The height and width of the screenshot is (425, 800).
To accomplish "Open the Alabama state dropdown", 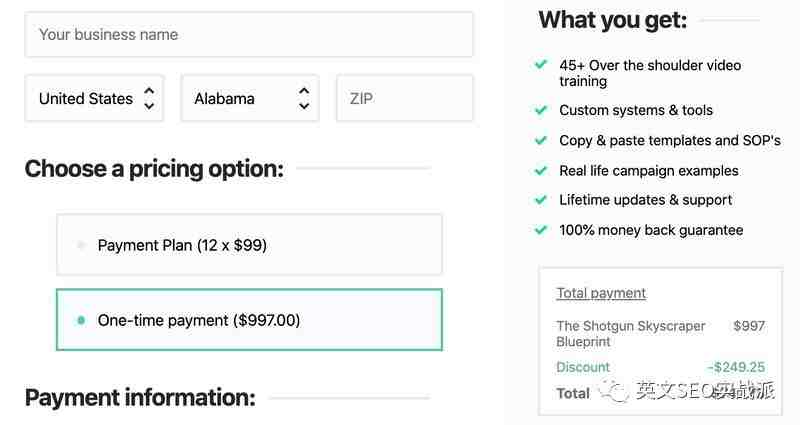I will pyautogui.click(x=250, y=99).
